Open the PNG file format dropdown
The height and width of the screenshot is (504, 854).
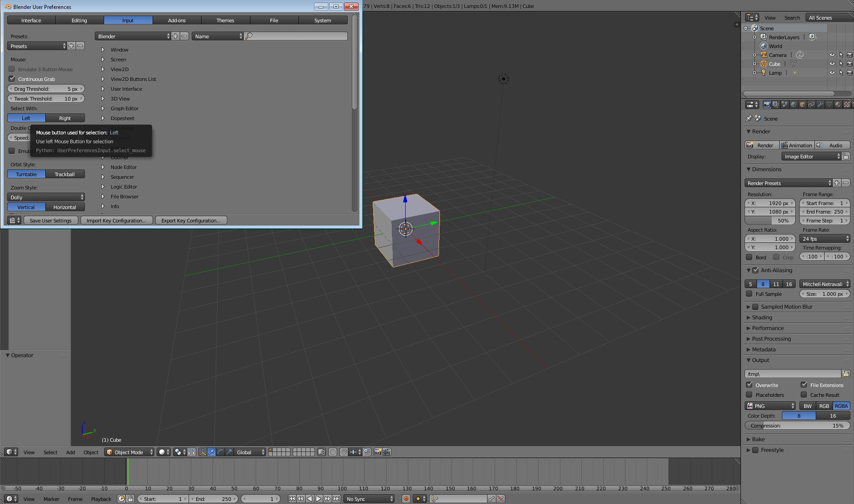[770, 406]
